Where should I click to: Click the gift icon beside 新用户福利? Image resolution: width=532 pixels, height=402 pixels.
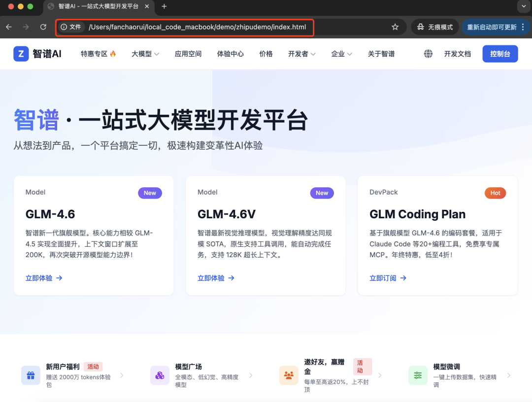[x=31, y=375]
